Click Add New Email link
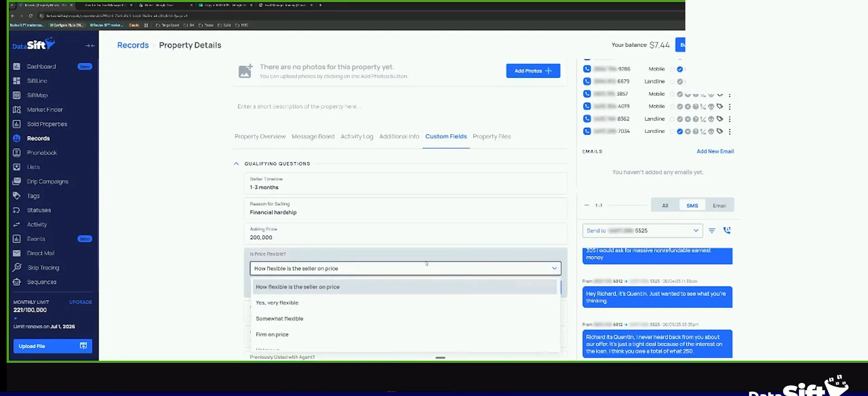Screen dimensions: 868x396 pos(715,151)
